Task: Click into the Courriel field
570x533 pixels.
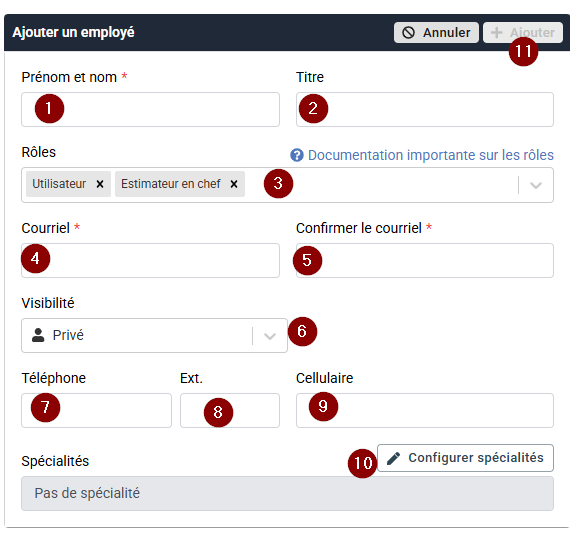Action: click(x=150, y=260)
